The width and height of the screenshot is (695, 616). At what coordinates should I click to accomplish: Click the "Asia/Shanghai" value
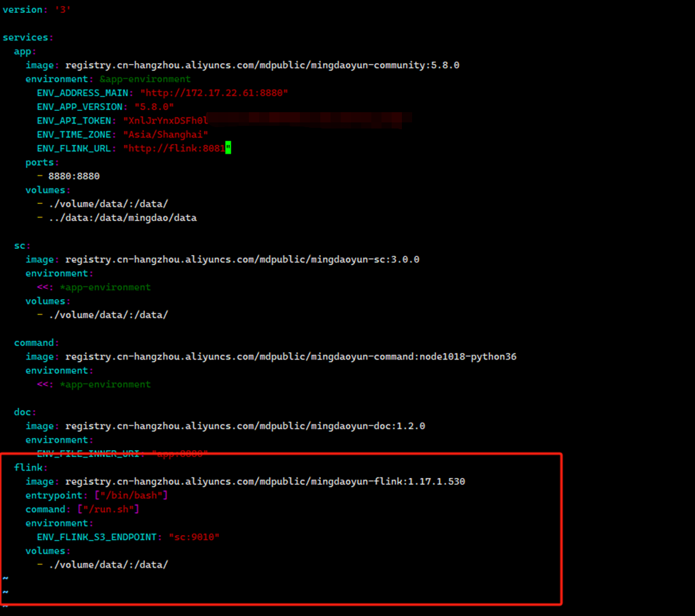click(165, 135)
